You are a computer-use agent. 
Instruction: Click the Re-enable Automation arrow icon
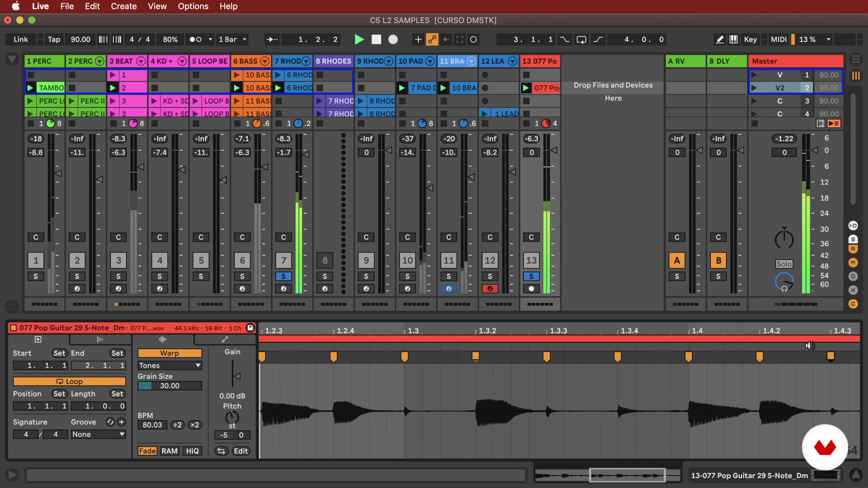tap(446, 39)
